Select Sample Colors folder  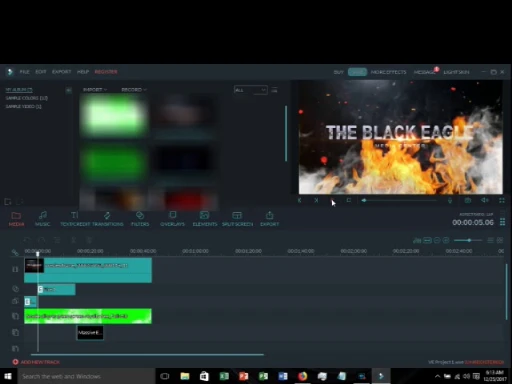(x=27, y=98)
